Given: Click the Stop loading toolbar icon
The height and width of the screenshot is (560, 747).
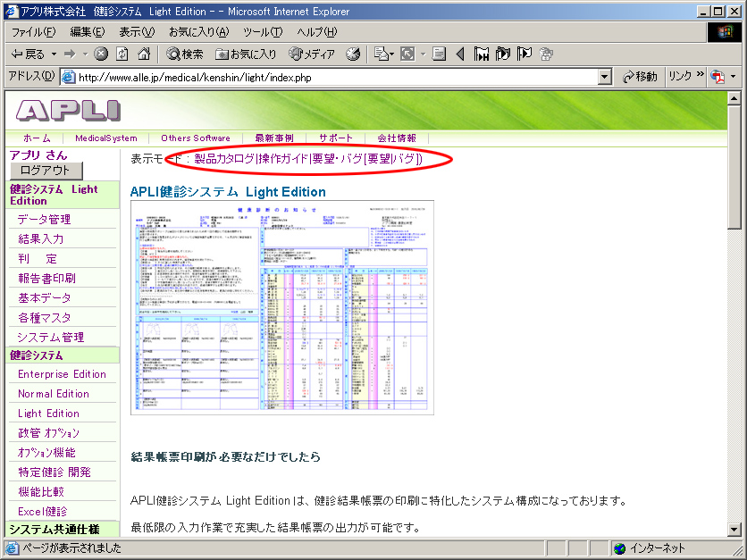Looking at the screenshot, I should click(101, 54).
